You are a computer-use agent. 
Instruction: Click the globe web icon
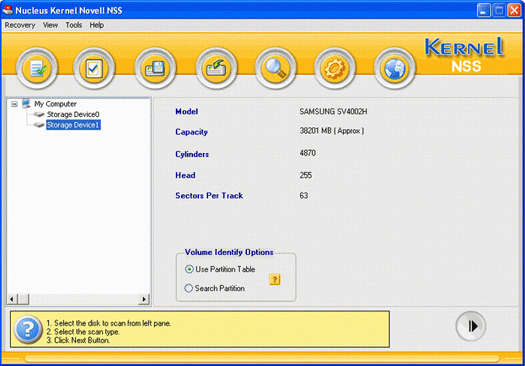[394, 68]
